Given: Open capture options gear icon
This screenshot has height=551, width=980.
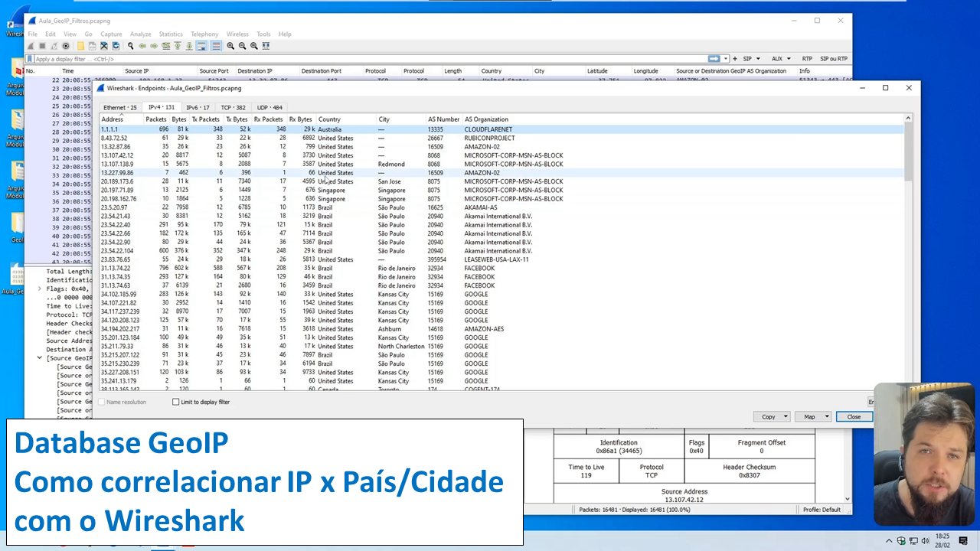Looking at the screenshot, I should coord(66,46).
